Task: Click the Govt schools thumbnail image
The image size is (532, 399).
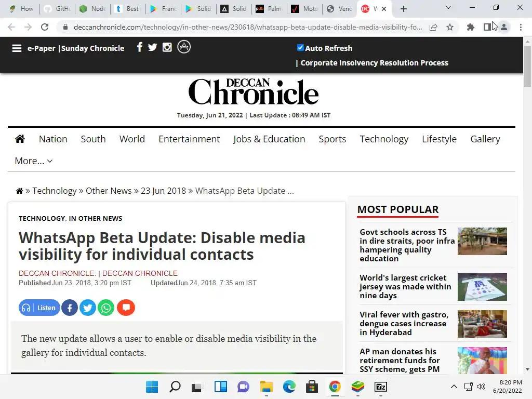Action: [482, 241]
